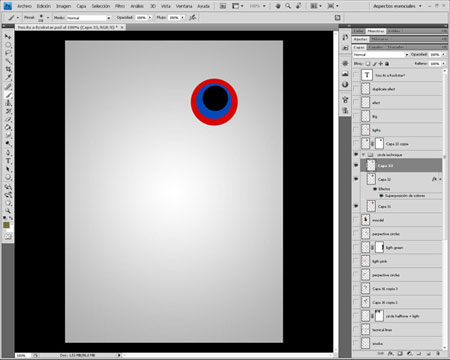
Task: Hide the Capa 31 layer
Action: (x=356, y=206)
